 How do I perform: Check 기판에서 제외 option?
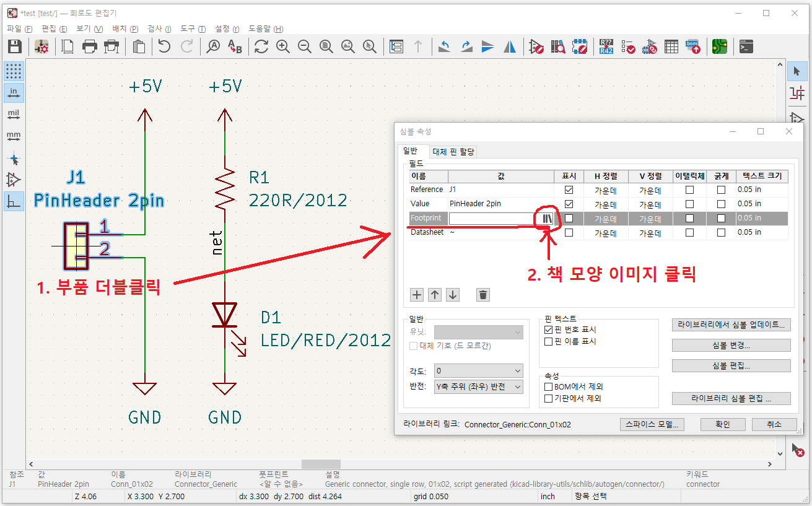548,398
